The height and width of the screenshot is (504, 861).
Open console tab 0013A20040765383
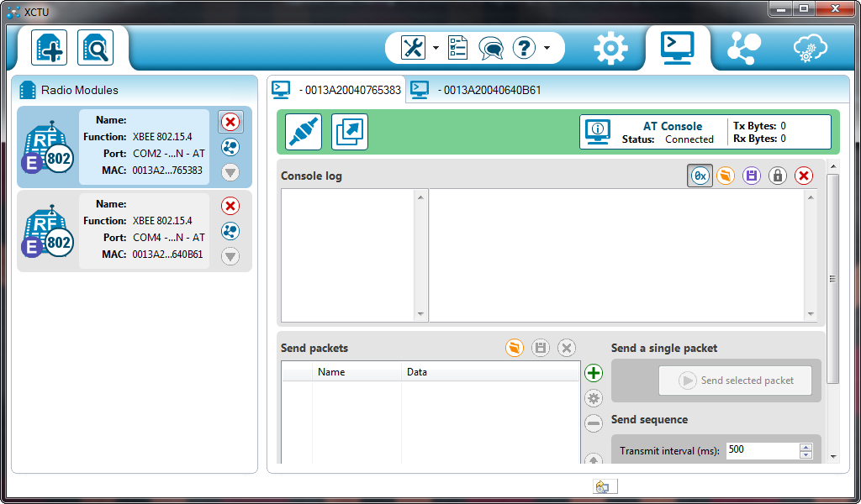tap(336, 90)
